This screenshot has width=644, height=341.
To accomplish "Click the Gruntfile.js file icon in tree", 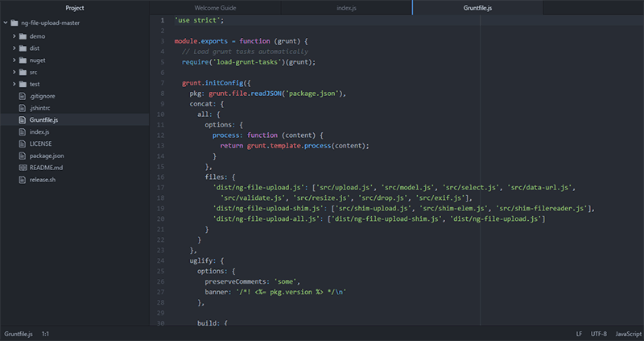I will 23,119.
